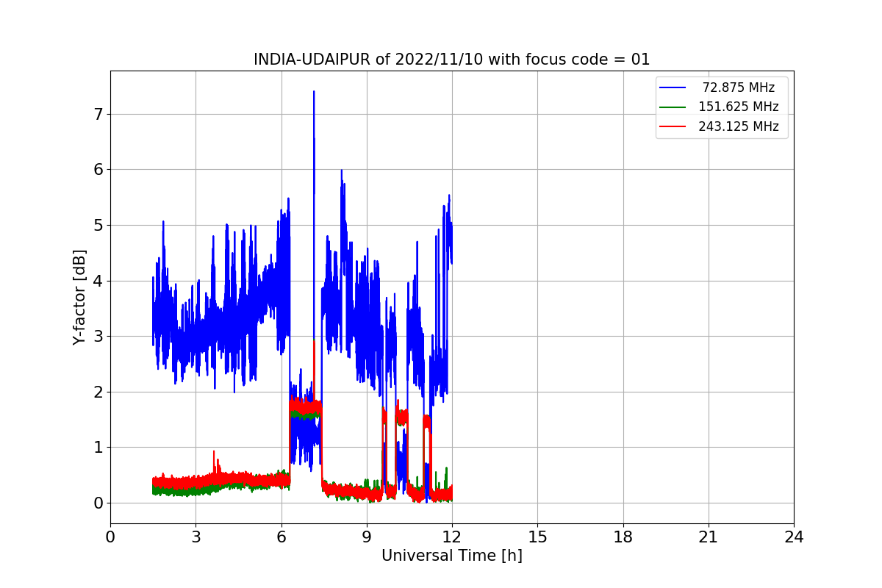Click the y-axis tick label 5
Viewport: 882px width, 588px height.
click(x=97, y=225)
